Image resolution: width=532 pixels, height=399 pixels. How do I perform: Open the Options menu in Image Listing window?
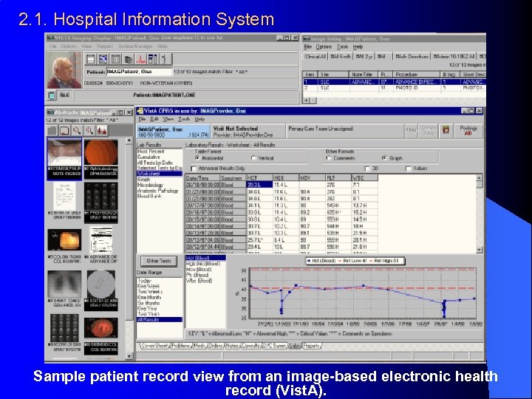[324, 47]
